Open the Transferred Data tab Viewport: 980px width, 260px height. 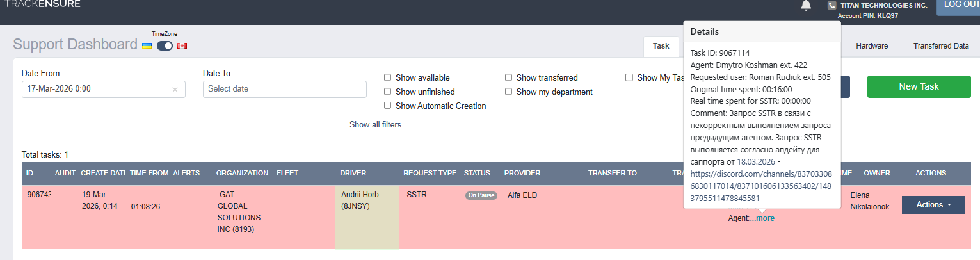point(941,46)
